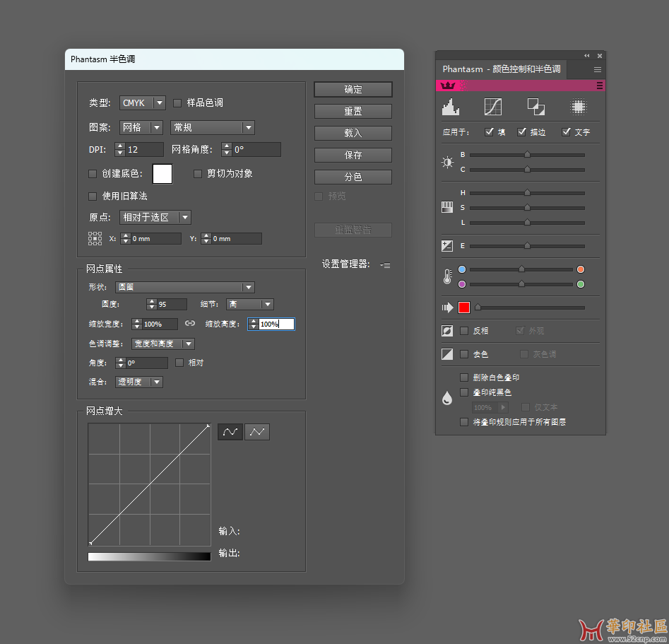This screenshot has width=669, height=644.
Task: Enable the 创建底色 checkbox
Action: tap(92, 174)
